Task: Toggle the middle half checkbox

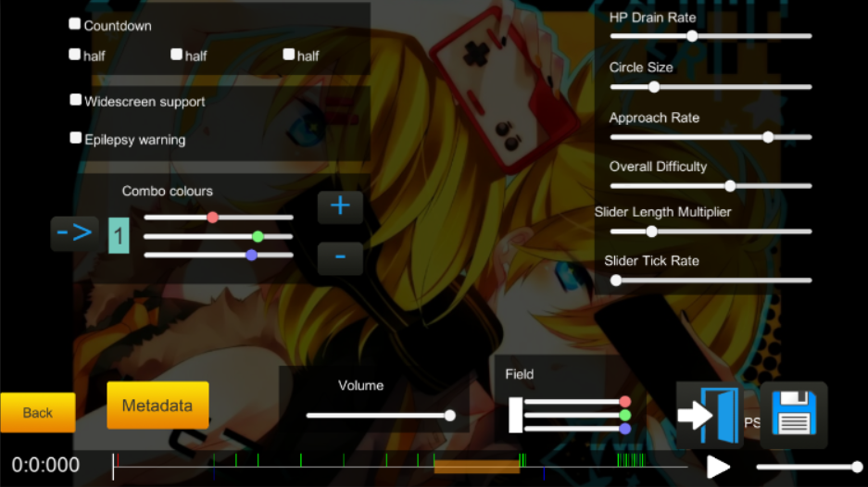Action: coord(177,55)
